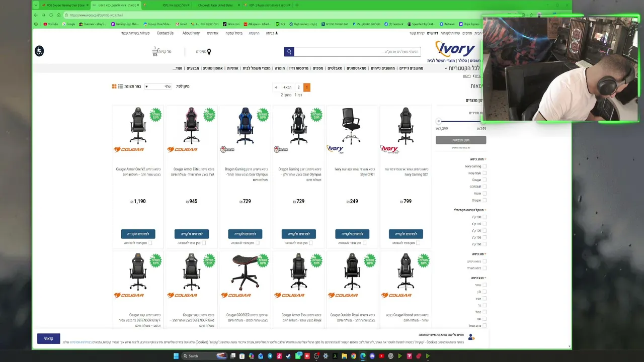This screenshot has width=644, height=362.
Task: Open Cougar CROSSER stool thumbnail
Action: [245, 271]
